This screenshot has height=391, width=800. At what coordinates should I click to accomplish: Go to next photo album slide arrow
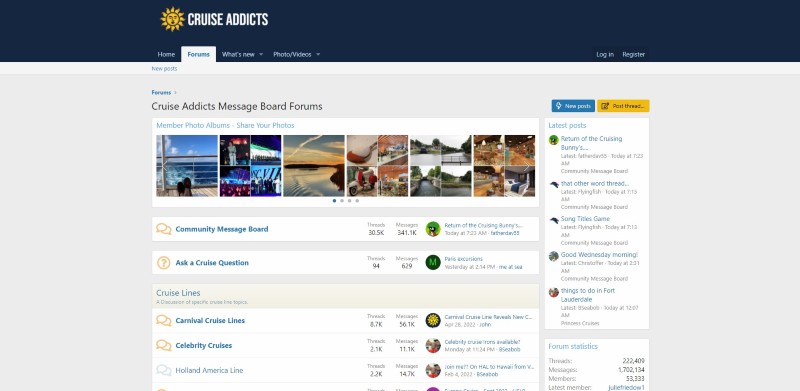coord(527,166)
